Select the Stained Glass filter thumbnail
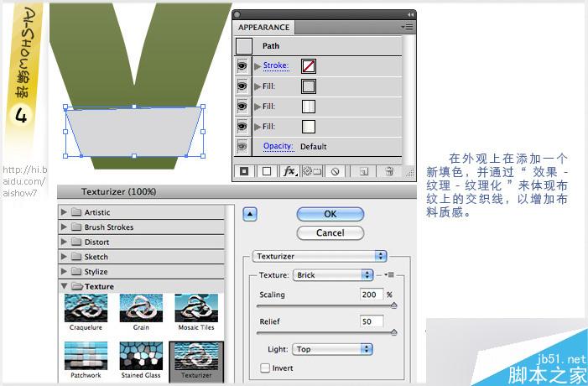This screenshot has height=386, width=588. point(141,356)
